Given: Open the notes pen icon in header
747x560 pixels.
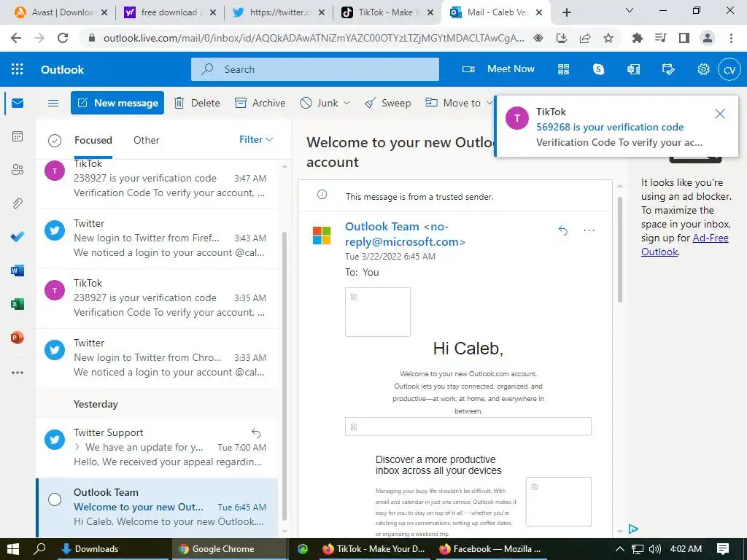Looking at the screenshot, I should (668, 69).
